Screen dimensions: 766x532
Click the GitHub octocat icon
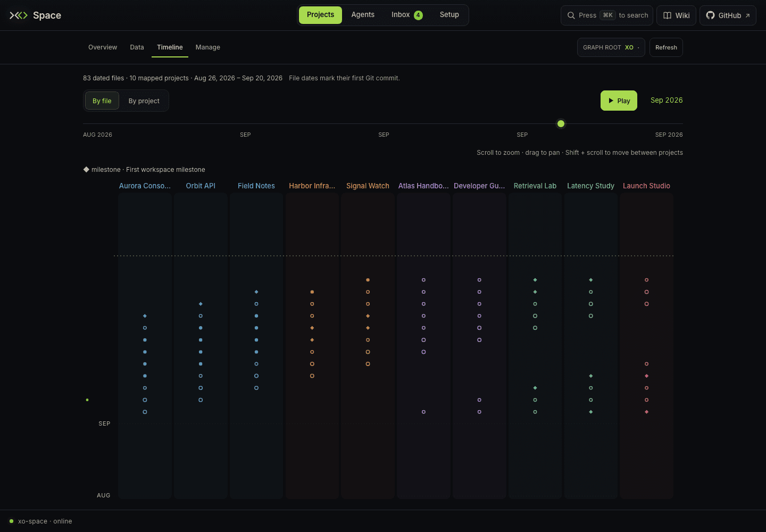point(710,15)
